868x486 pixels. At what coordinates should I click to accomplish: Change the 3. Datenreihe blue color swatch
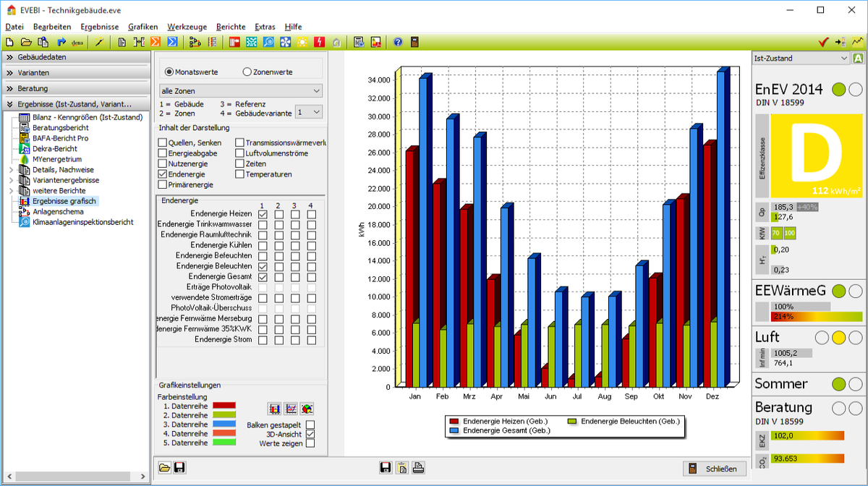(225, 425)
